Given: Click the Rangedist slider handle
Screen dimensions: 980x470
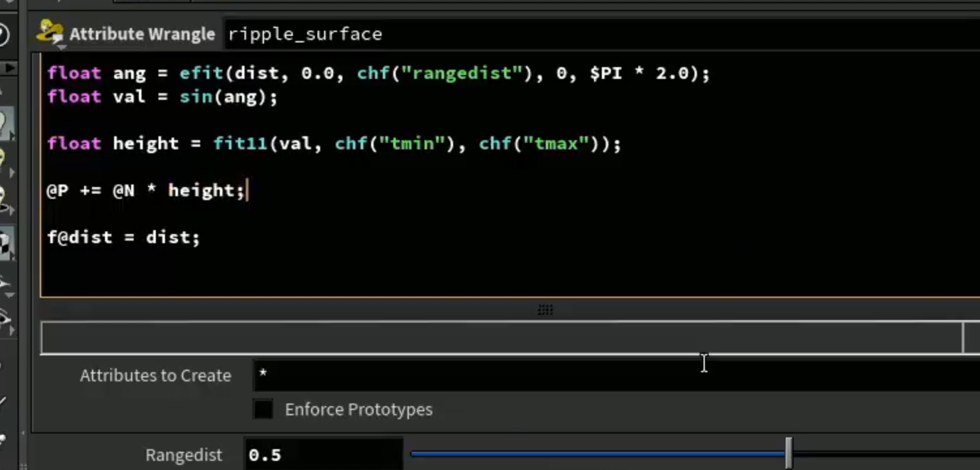Looking at the screenshot, I should (x=788, y=453).
